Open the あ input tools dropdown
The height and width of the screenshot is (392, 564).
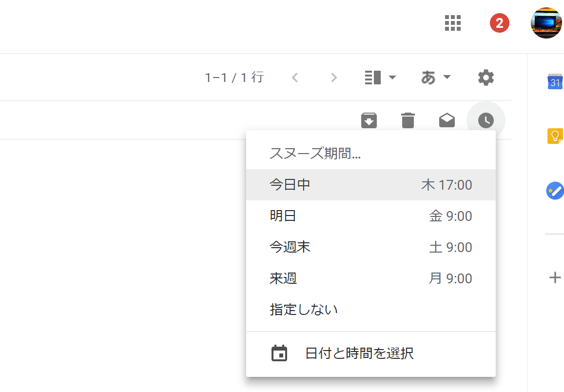point(436,78)
